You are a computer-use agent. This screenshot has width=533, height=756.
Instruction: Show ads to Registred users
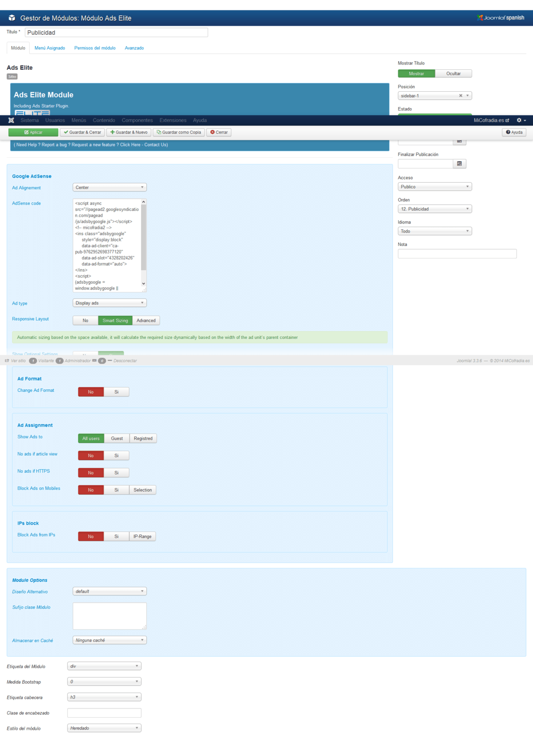[x=143, y=438]
